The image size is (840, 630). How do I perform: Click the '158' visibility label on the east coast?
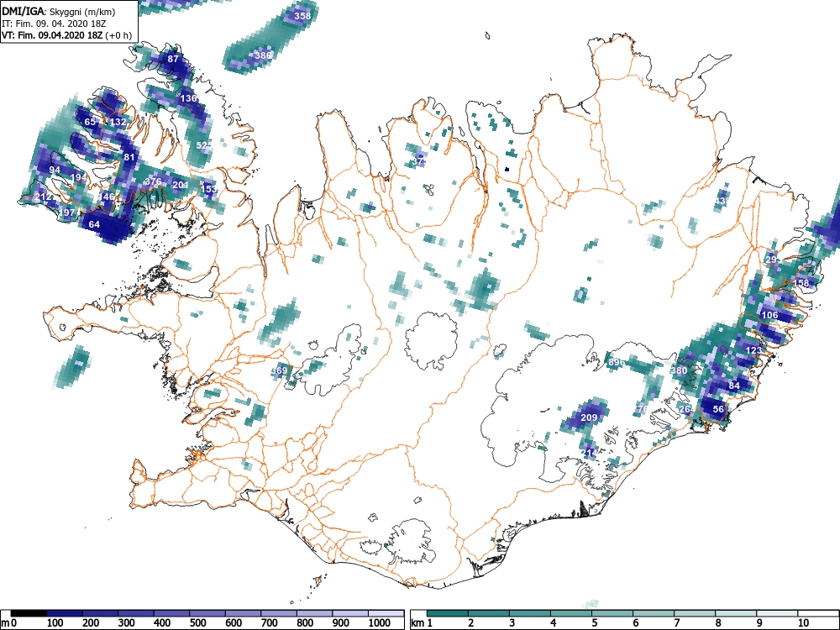click(x=801, y=283)
